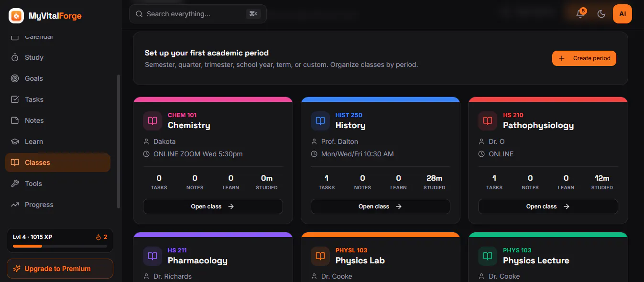644x282 pixels.
Task: Open the AI avatar button
Action: pos(622,14)
